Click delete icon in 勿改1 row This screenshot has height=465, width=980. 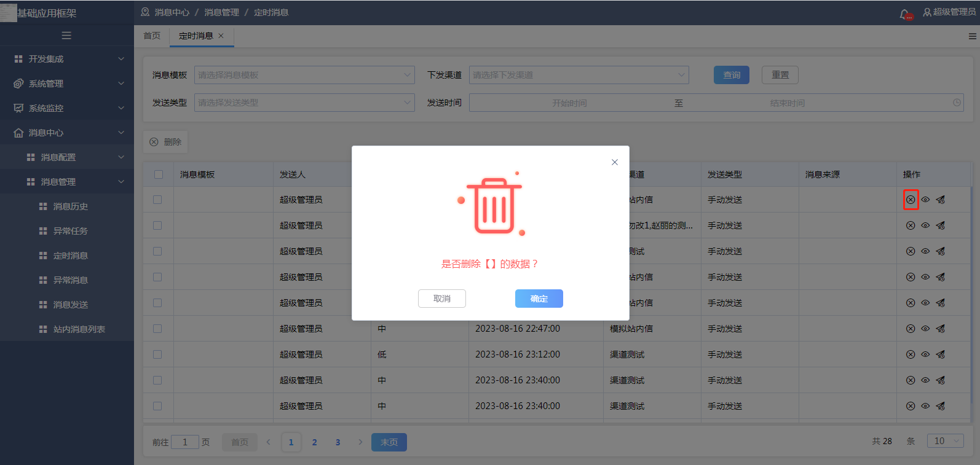point(911,225)
